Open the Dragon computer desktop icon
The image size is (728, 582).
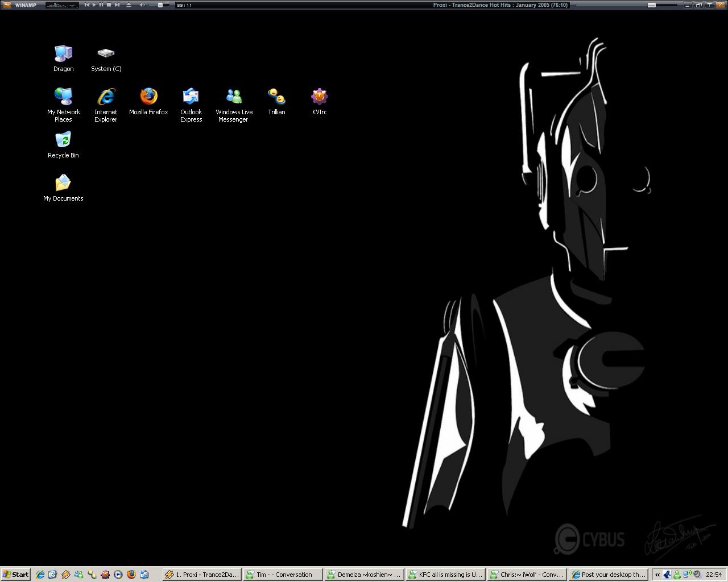click(x=63, y=59)
